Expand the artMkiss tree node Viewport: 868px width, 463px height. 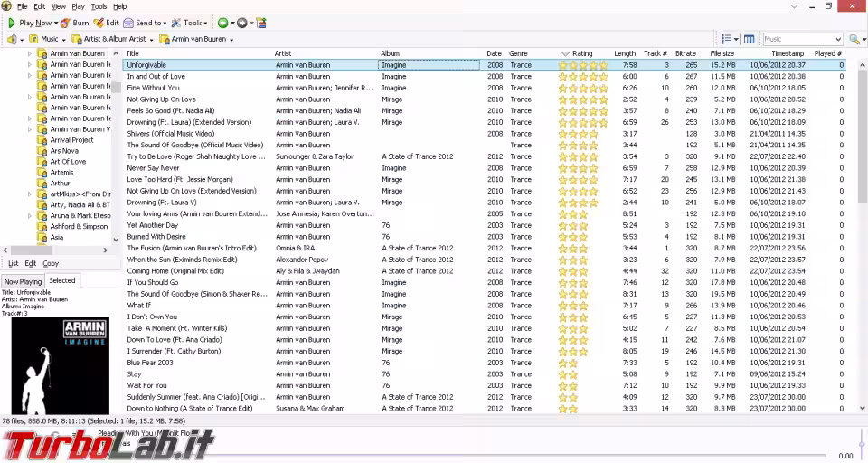tap(29, 194)
